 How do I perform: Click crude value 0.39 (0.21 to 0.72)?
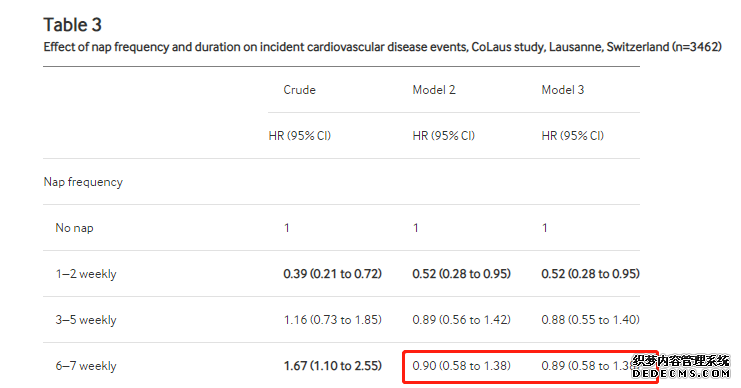coord(332,274)
